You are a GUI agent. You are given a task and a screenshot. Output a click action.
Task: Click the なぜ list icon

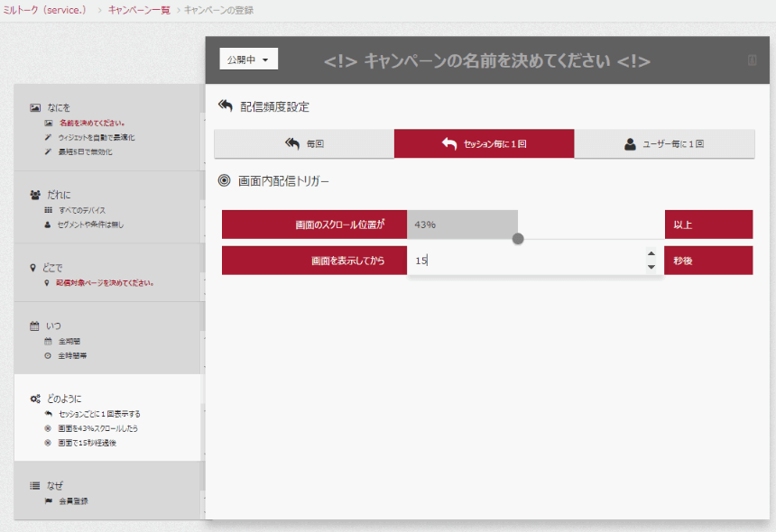tap(33, 485)
